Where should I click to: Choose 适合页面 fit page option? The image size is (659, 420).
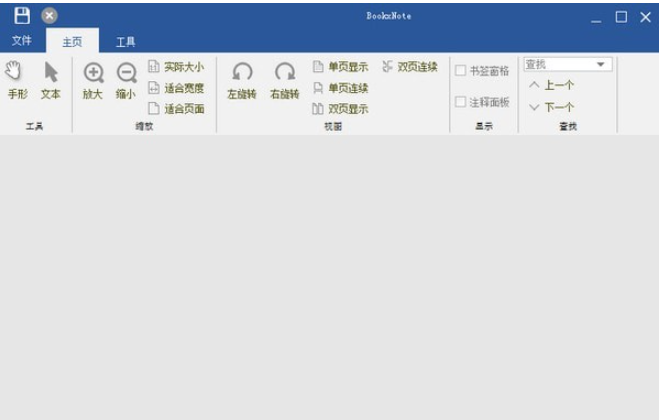tap(176, 109)
